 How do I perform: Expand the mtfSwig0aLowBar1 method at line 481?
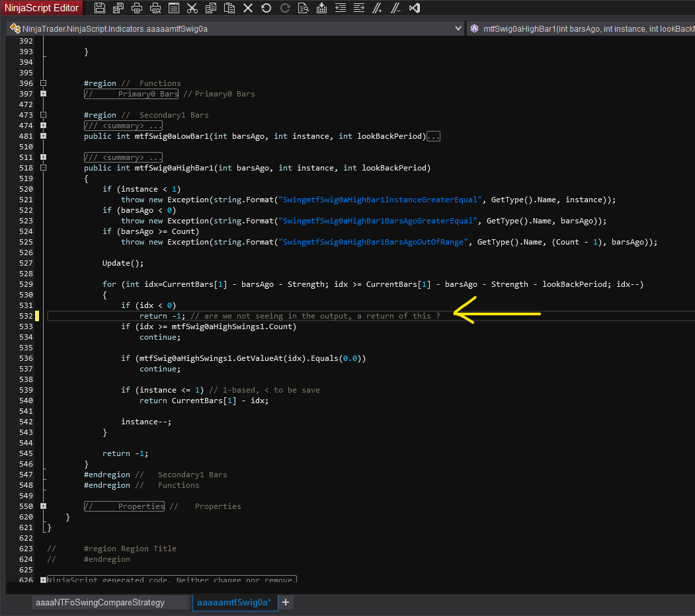tap(43, 136)
